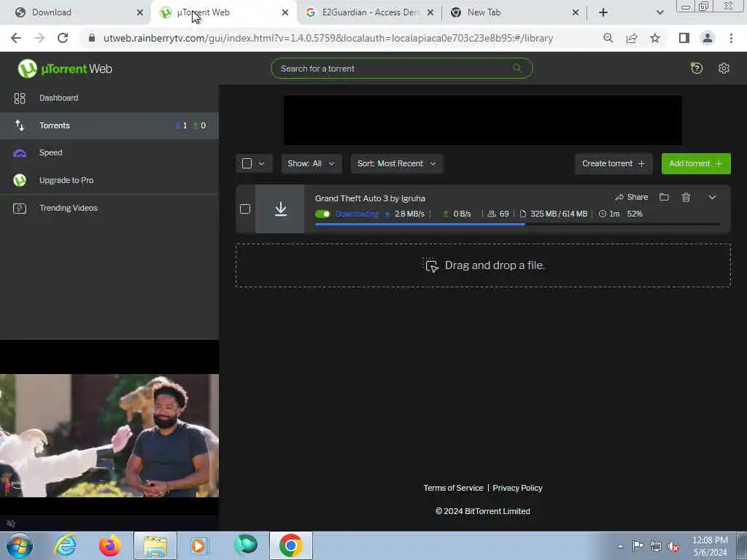Click the Add torrent button
The height and width of the screenshot is (560, 747).
coord(695,163)
